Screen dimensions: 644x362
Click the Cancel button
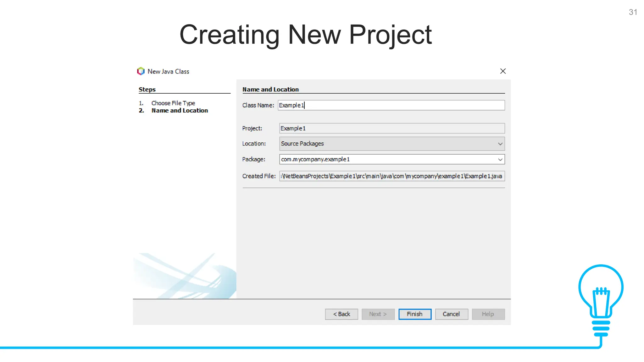click(x=451, y=314)
